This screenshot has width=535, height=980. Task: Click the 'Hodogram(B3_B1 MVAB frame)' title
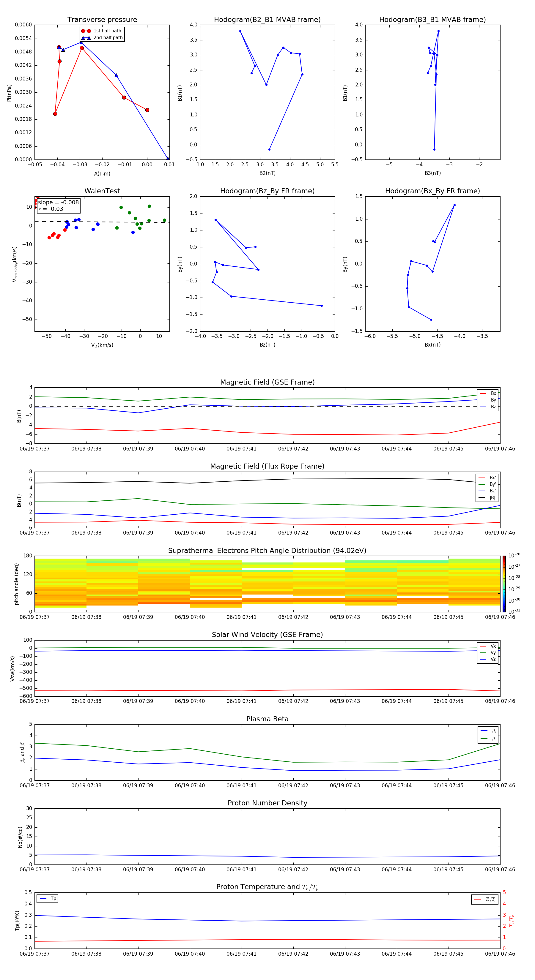coord(432,19)
